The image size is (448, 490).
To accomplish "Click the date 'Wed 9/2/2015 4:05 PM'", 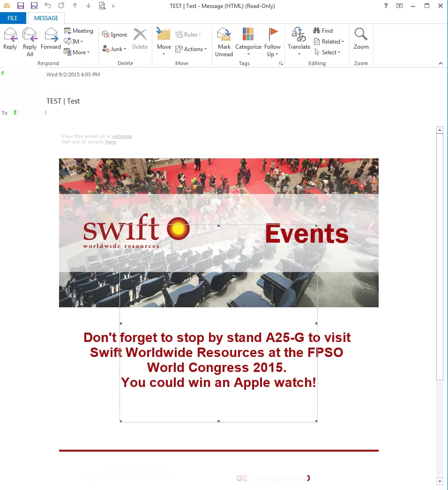I will (x=73, y=74).
